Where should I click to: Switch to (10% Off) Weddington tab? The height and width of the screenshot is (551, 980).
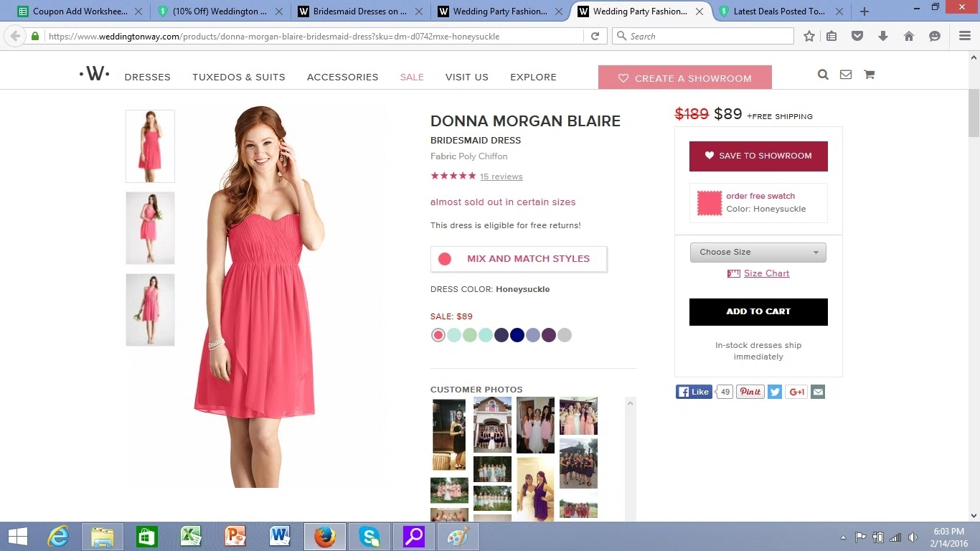click(218, 11)
